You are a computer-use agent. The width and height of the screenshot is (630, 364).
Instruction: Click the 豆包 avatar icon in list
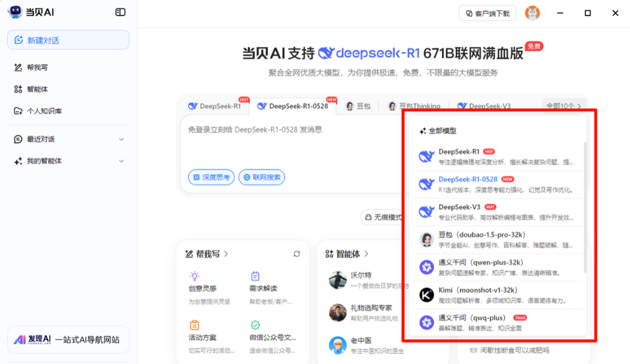coord(426,240)
